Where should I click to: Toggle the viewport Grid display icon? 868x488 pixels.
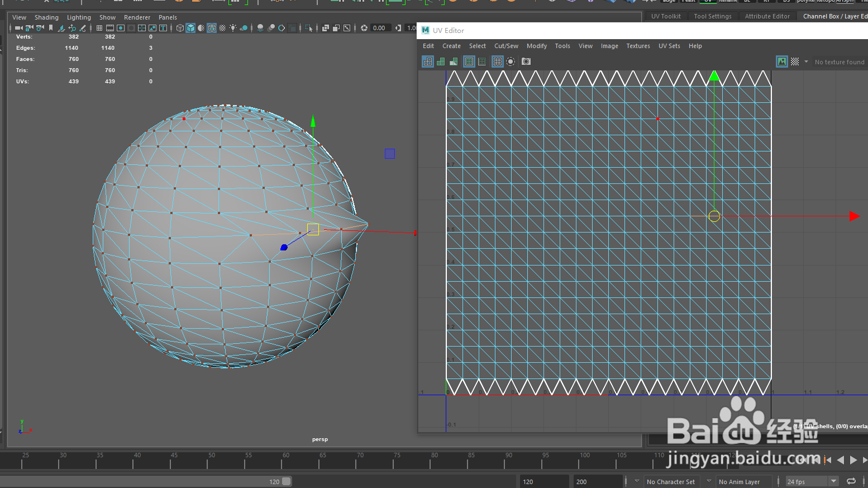[x=99, y=28]
